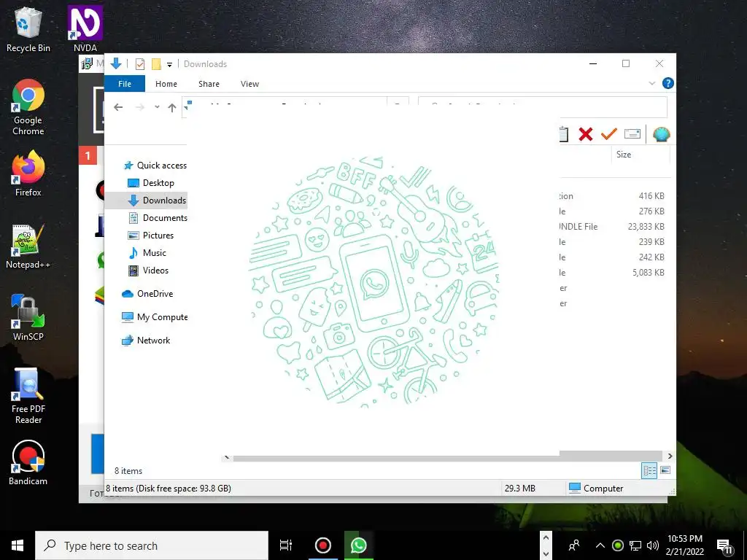
Task: Open the File tab
Action: pos(124,84)
